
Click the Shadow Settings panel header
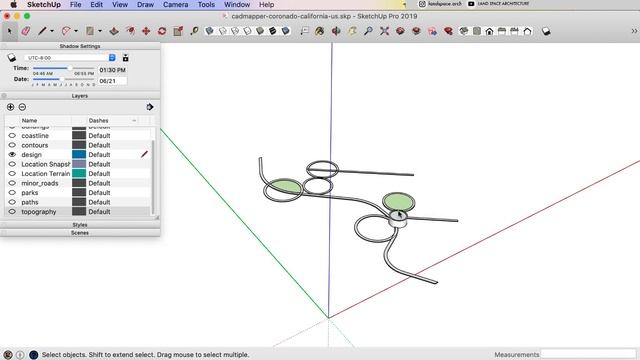(x=80, y=46)
